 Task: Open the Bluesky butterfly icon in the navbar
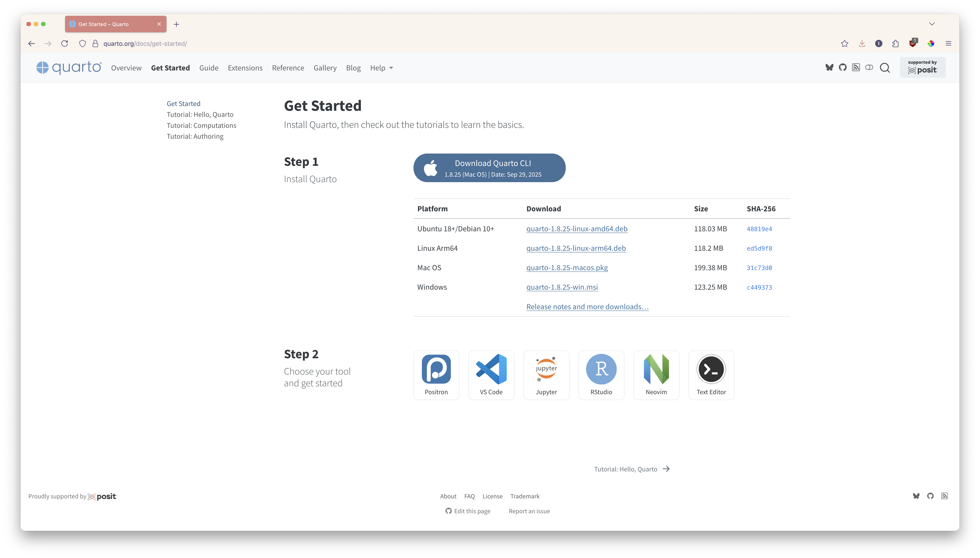tap(829, 68)
